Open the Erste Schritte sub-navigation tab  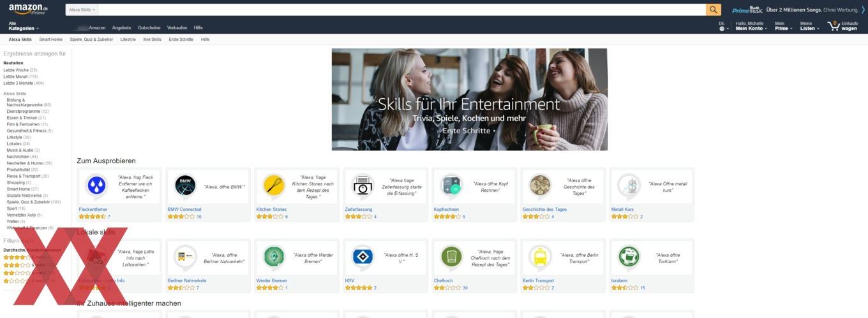[181, 40]
